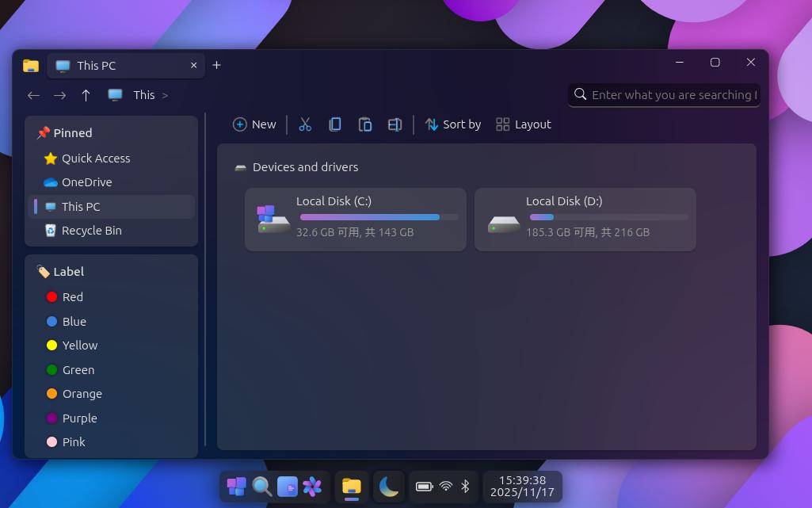
Task: Open a new tab with the plus button
Action: pos(217,65)
